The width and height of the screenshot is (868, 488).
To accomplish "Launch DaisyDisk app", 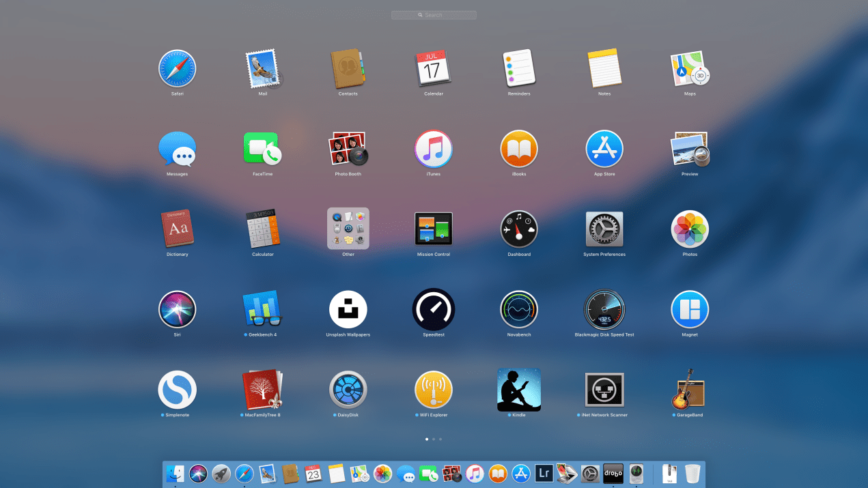I will tap(348, 390).
